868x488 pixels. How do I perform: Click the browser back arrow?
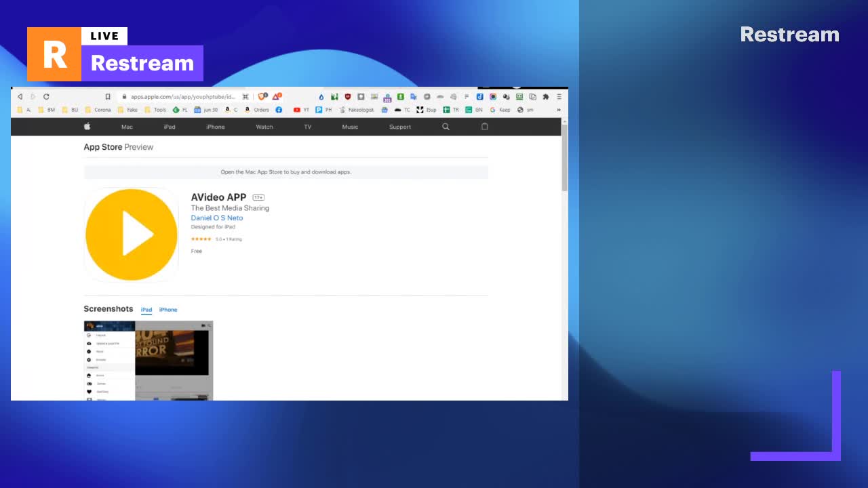coord(20,97)
